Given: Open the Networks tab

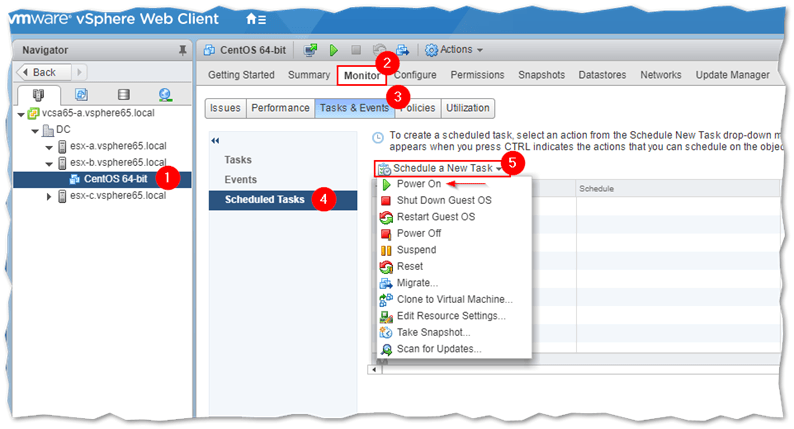Looking at the screenshot, I should (x=661, y=75).
